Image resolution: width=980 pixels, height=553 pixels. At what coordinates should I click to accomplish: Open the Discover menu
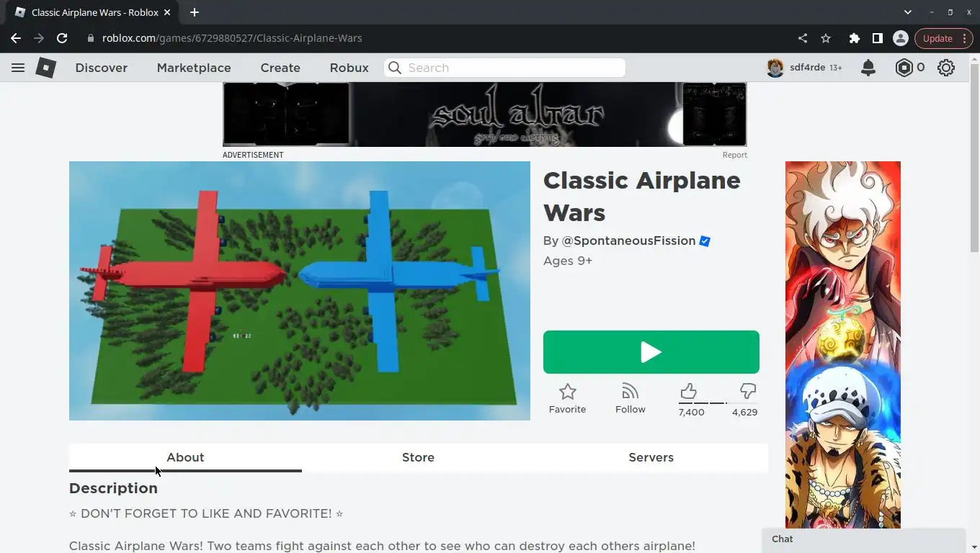point(102,68)
